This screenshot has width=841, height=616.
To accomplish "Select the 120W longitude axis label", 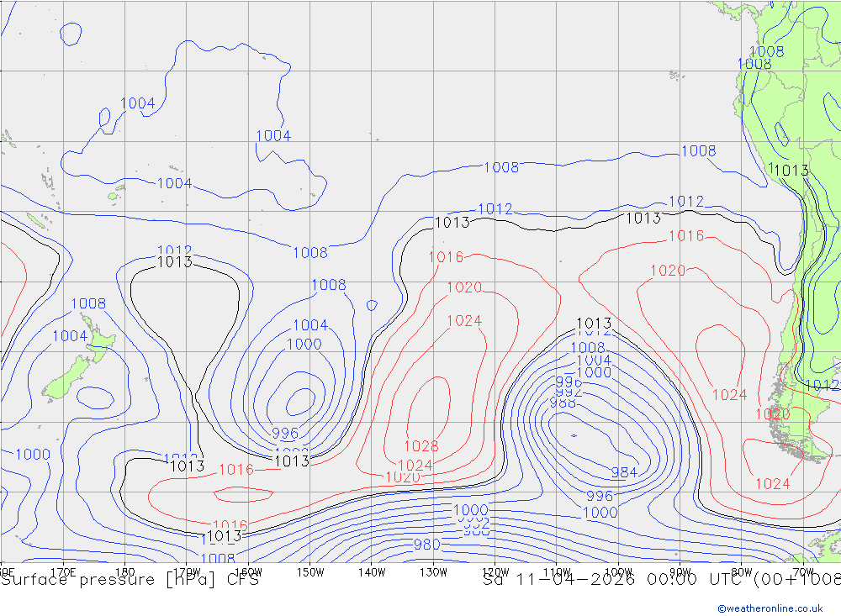I will [x=495, y=572].
